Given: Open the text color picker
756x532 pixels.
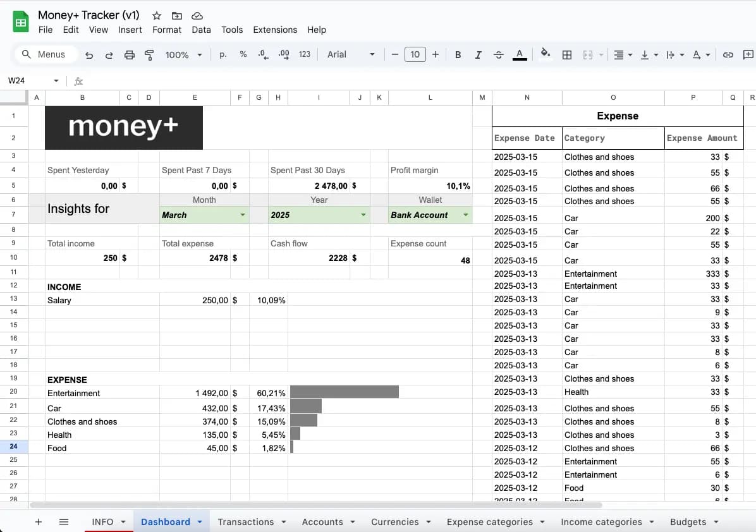Looking at the screenshot, I should tap(519, 55).
